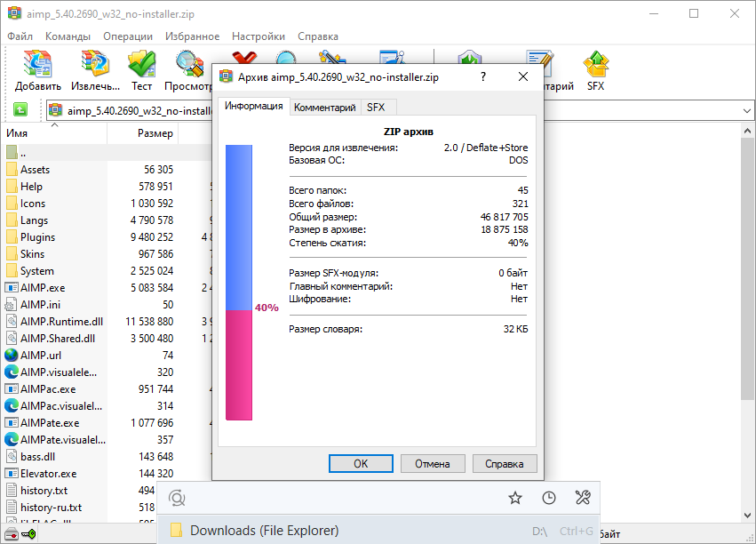Screen dimensions: 756x544
Task: Click the Справка button in the dialog
Action: [x=505, y=463]
